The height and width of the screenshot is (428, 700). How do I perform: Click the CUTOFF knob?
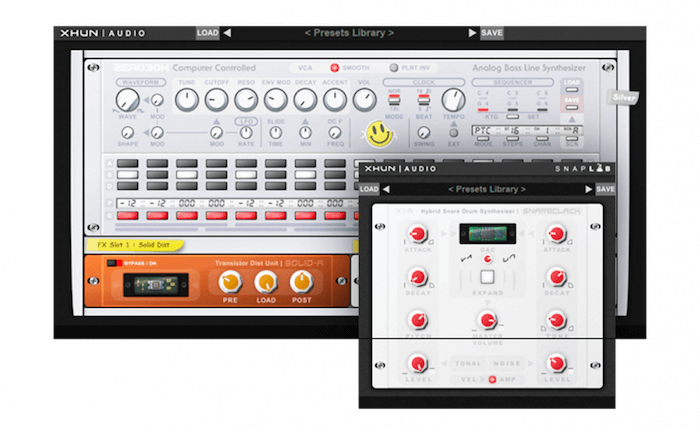(217, 100)
